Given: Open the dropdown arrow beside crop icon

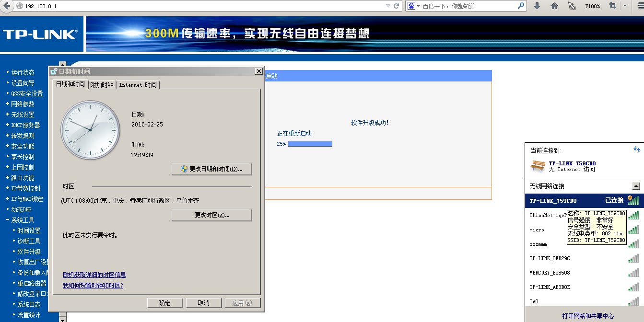Looking at the screenshot, I should [x=624, y=6].
